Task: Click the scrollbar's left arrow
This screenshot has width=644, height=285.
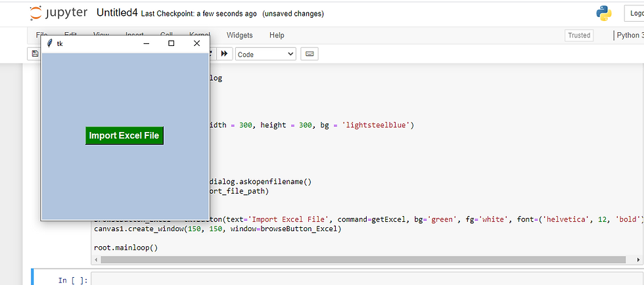Action: tap(96, 259)
